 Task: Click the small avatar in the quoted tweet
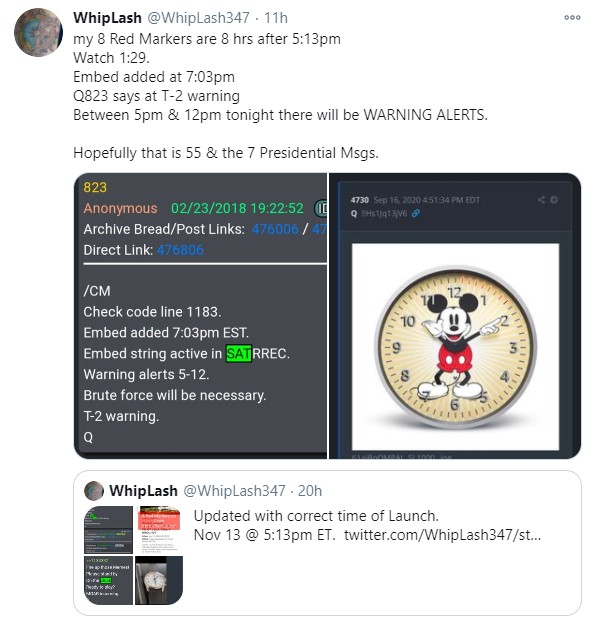pos(94,491)
